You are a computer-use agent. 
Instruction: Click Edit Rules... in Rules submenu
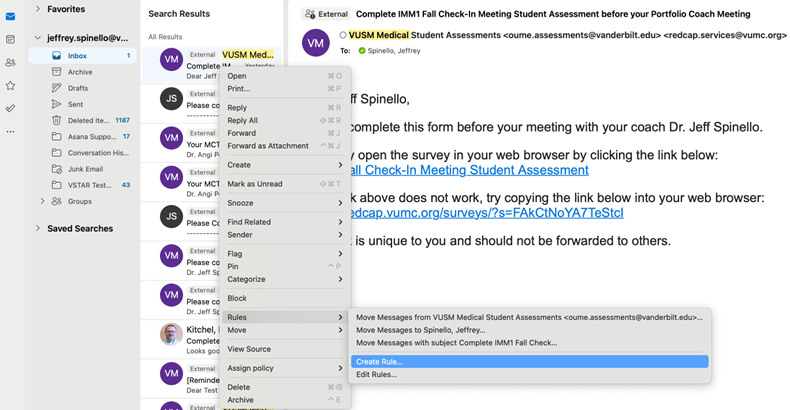(530, 375)
